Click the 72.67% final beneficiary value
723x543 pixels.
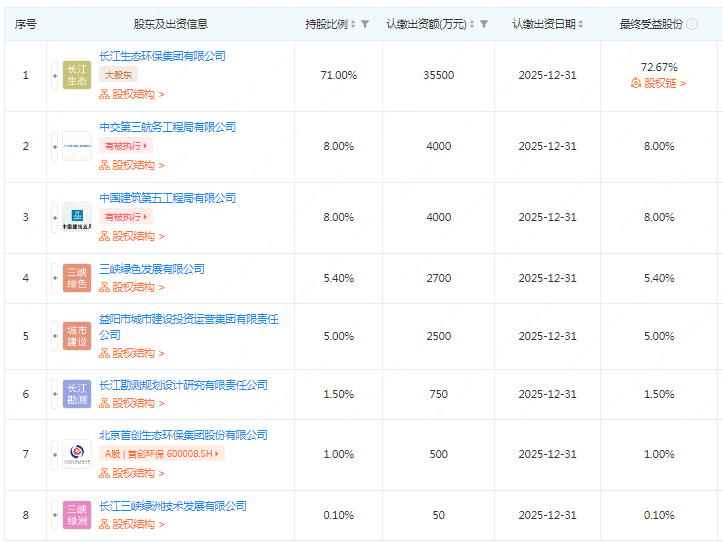[659, 67]
